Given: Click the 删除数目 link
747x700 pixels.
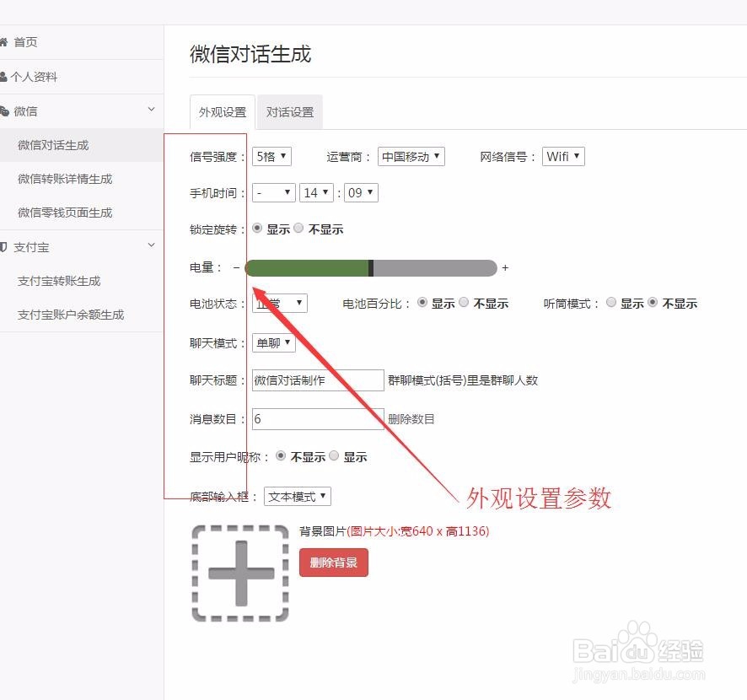Looking at the screenshot, I should (411, 419).
